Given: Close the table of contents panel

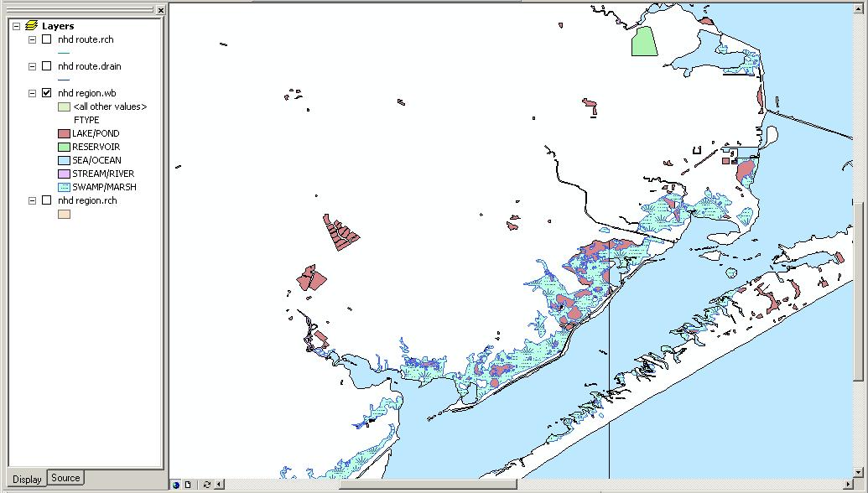Looking at the screenshot, I should pyautogui.click(x=161, y=10).
